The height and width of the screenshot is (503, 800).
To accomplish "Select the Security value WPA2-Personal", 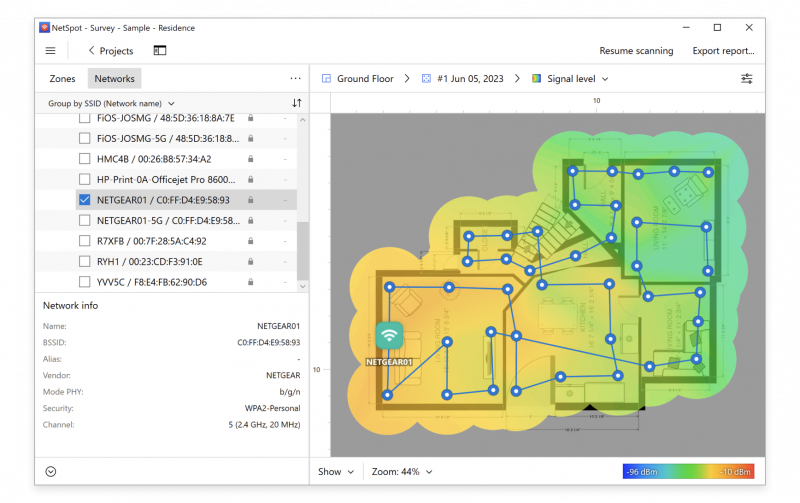I will coord(272,408).
